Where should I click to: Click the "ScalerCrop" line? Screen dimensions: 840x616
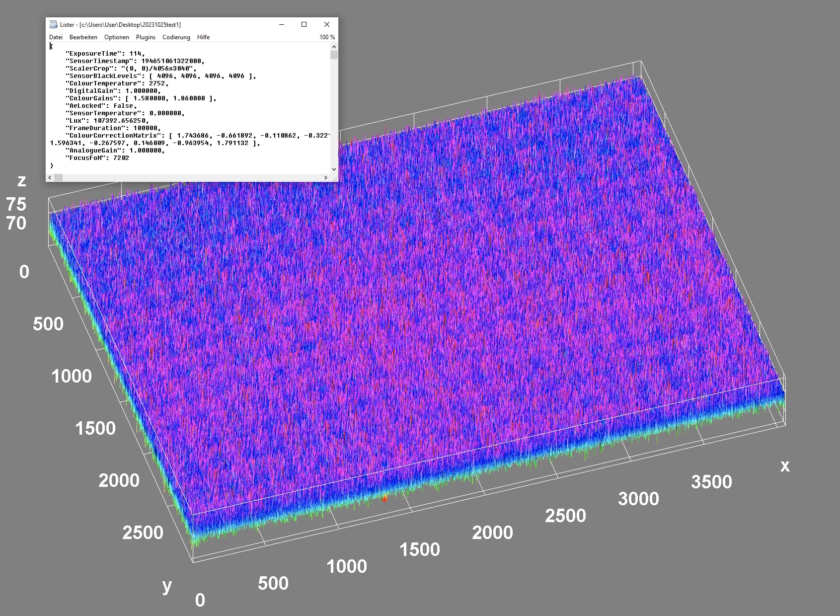[x=131, y=69]
